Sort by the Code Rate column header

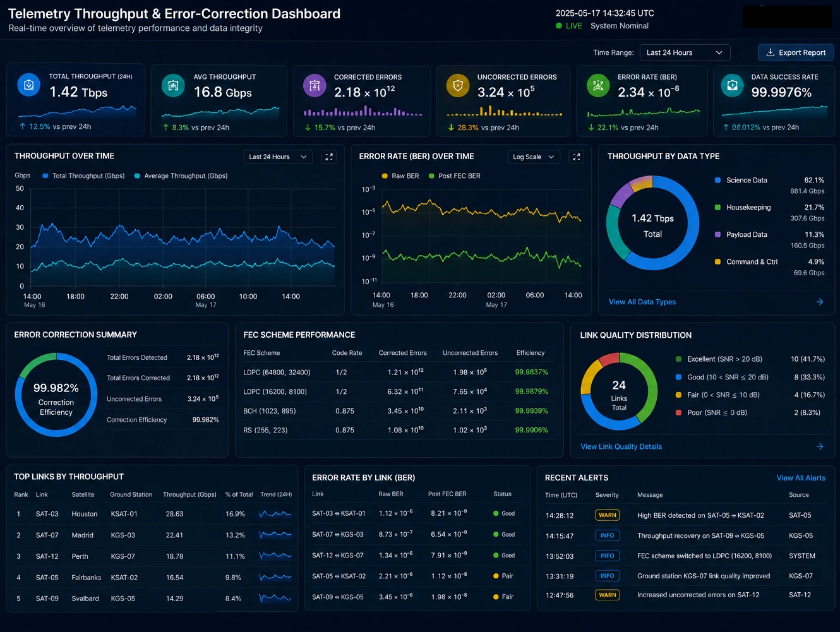(x=347, y=353)
